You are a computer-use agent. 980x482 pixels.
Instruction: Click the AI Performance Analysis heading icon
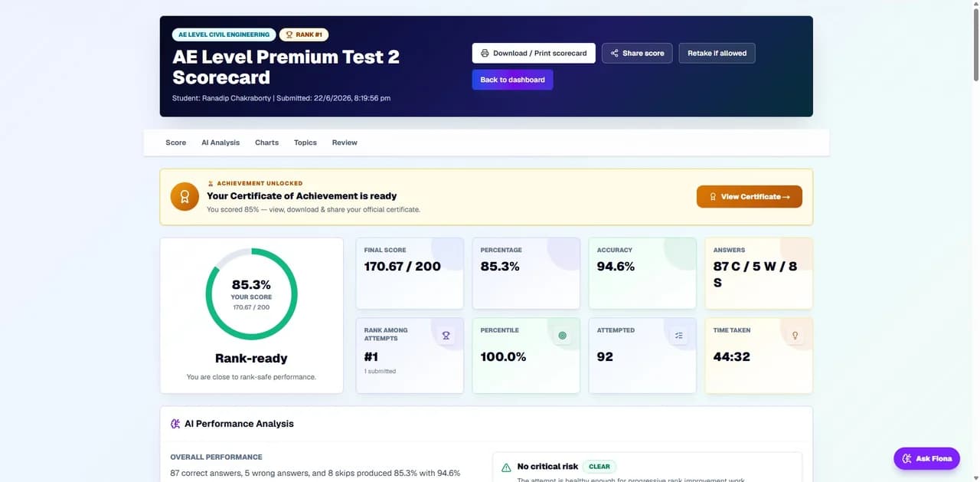[x=175, y=424]
